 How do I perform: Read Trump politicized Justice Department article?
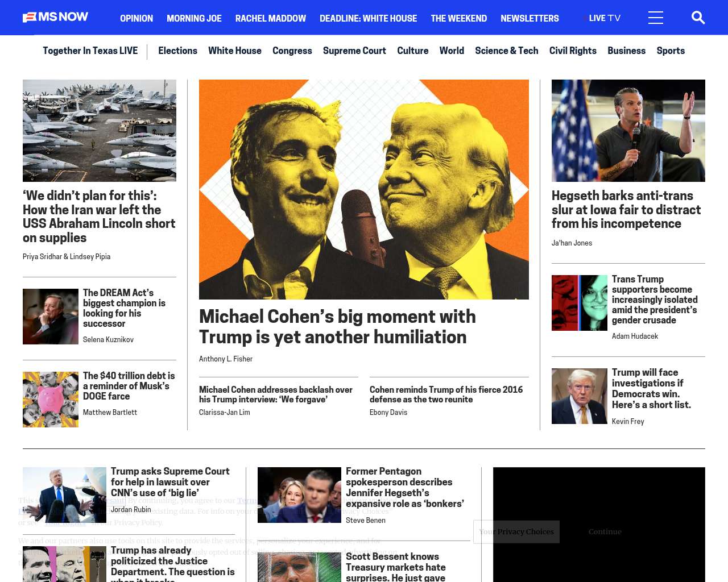coord(173,564)
